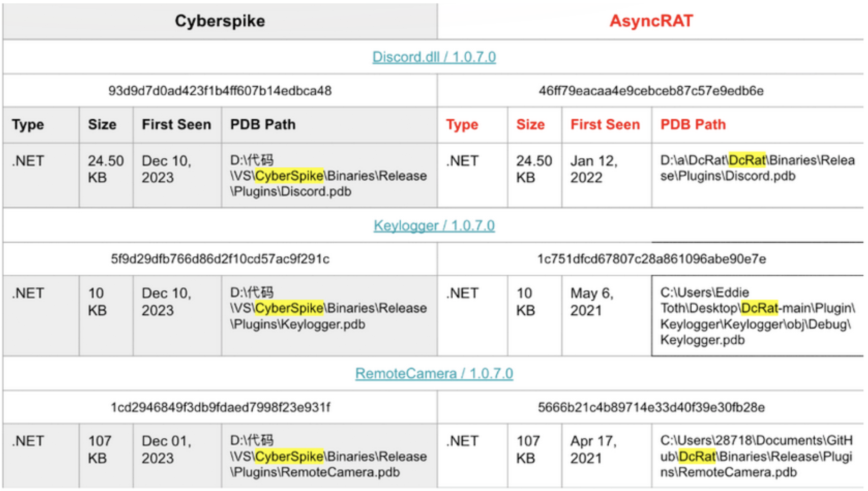This screenshot has width=868, height=491.
Task: Open the RemoteCamera / 1.0.7.0 link
Action: pos(434,373)
